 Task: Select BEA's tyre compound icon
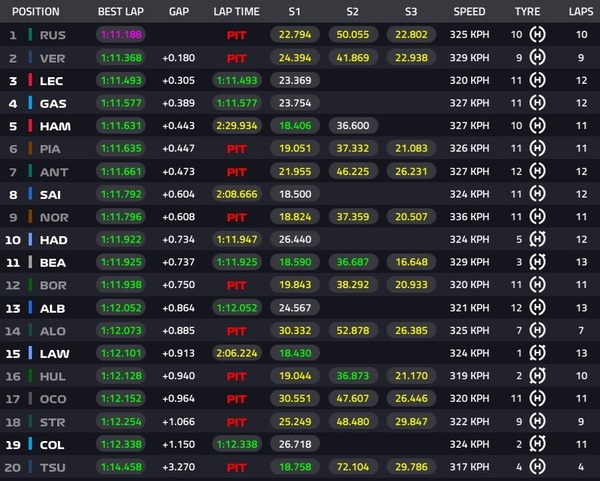[x=540, y=264]
